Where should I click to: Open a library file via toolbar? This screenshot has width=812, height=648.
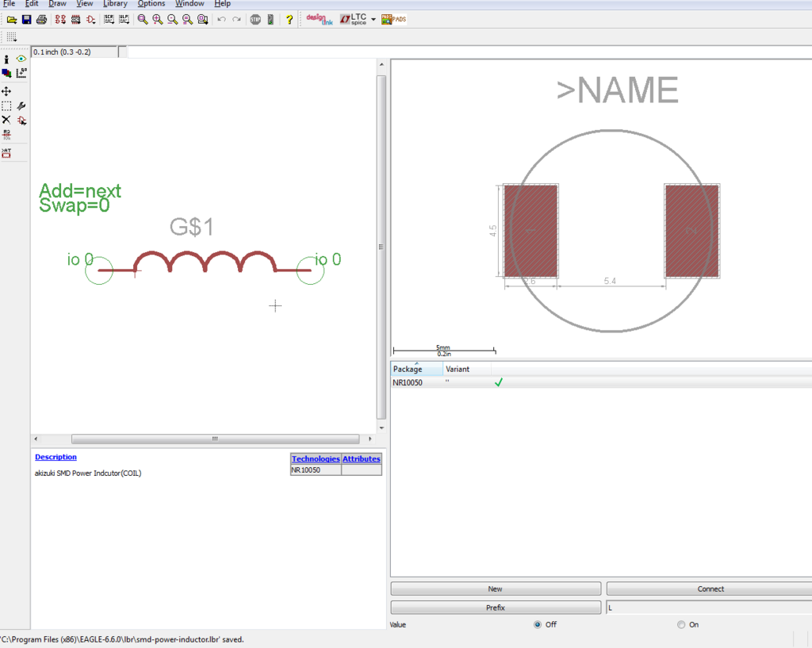tap(11, 20)
